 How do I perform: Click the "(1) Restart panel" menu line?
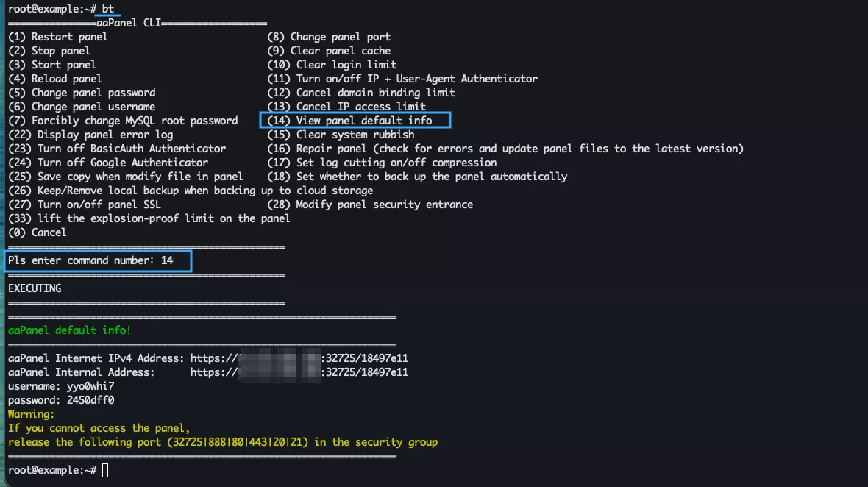click(x=58, y=37)
